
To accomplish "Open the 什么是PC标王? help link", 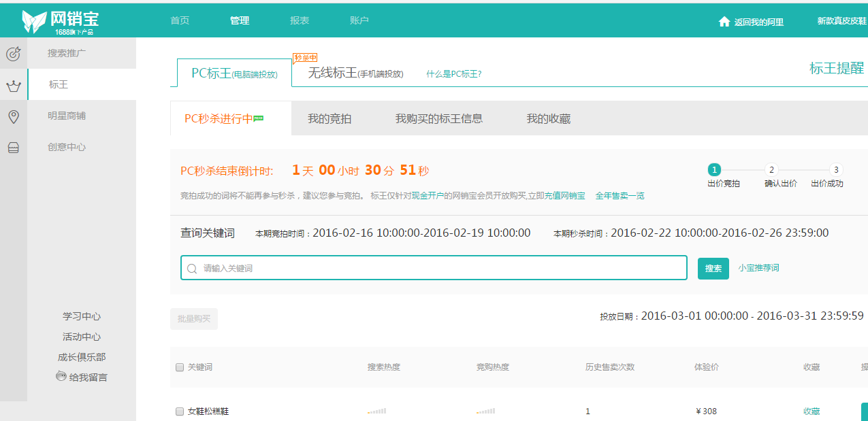I will click(x=453, y=74).
